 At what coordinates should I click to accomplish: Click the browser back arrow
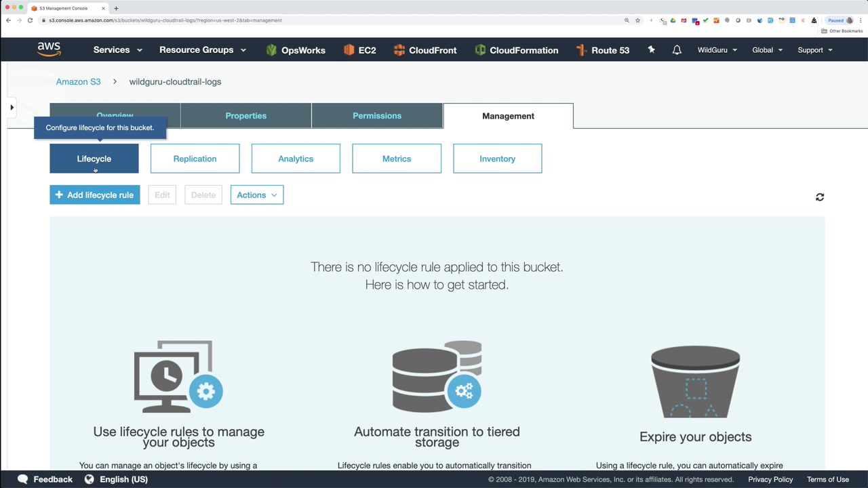pyautogui.click(x=8, y=20)
